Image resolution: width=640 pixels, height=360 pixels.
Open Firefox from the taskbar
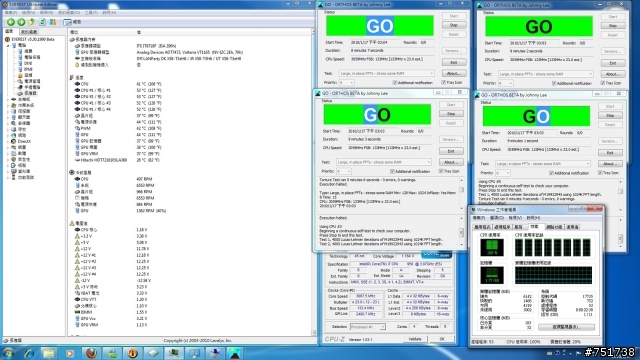[x=91, y=353]
